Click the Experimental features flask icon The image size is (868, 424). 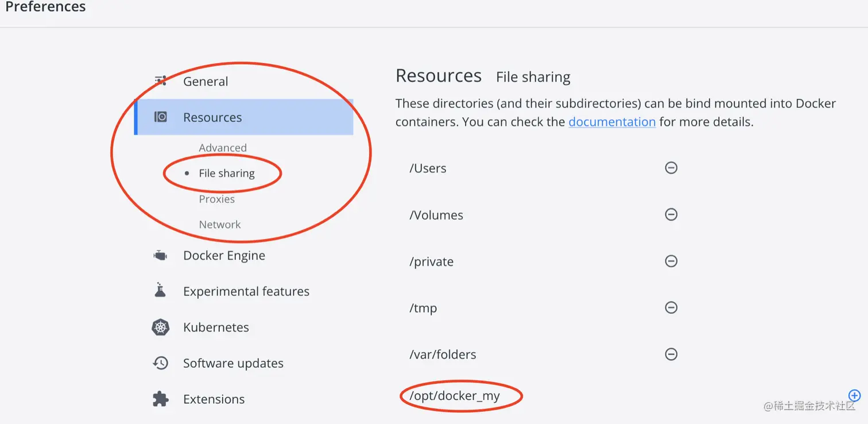(161, 291)
